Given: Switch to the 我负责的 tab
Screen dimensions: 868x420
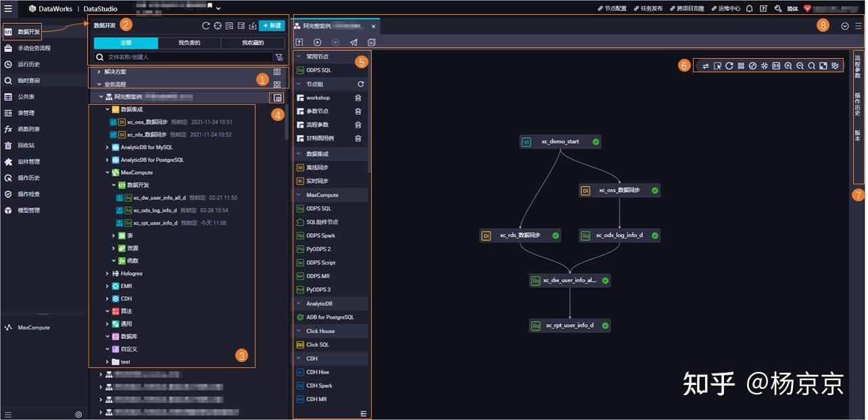Looking at the screenshot, I should point(189,43).
